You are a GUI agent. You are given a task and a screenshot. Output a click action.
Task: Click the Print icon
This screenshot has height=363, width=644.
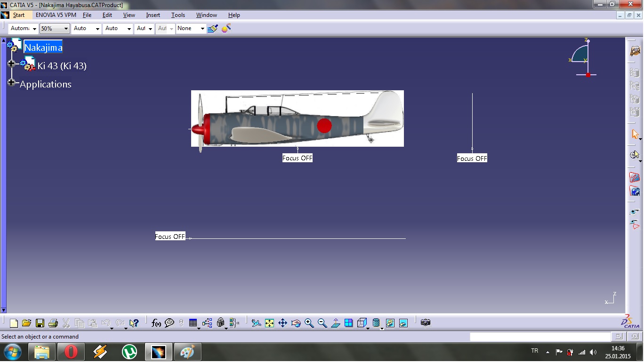point(53,323)
